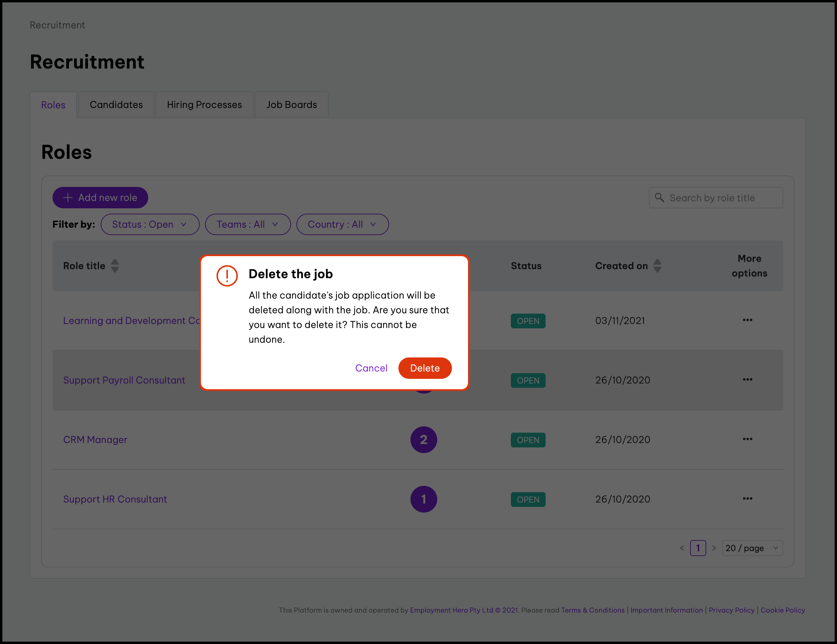This screenshot has width=837, height=644.
Task: Switch to the Candidates tab
Action: (116, 105)
